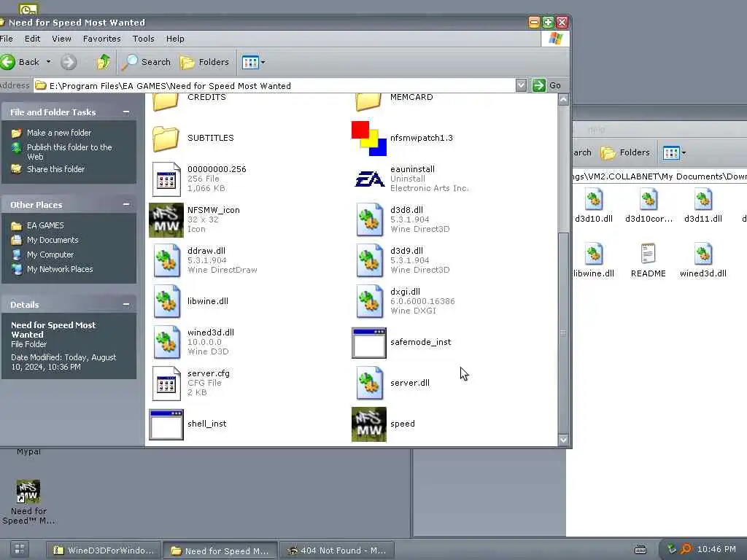
Task: Select the libwine.dll icon in front window
Action: (x=166, y=301)
